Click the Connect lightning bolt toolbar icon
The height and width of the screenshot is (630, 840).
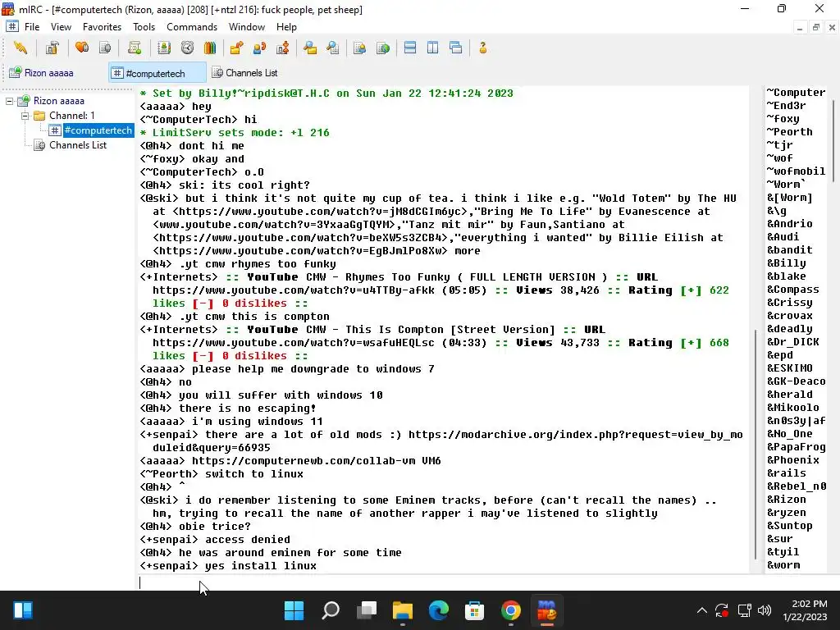21,48
